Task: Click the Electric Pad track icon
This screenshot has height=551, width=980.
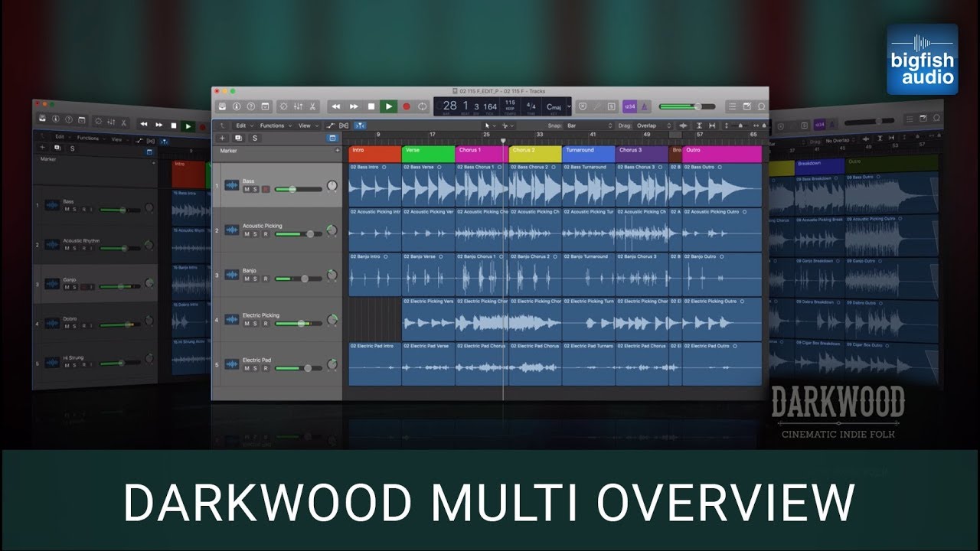Action: [232, 364]
